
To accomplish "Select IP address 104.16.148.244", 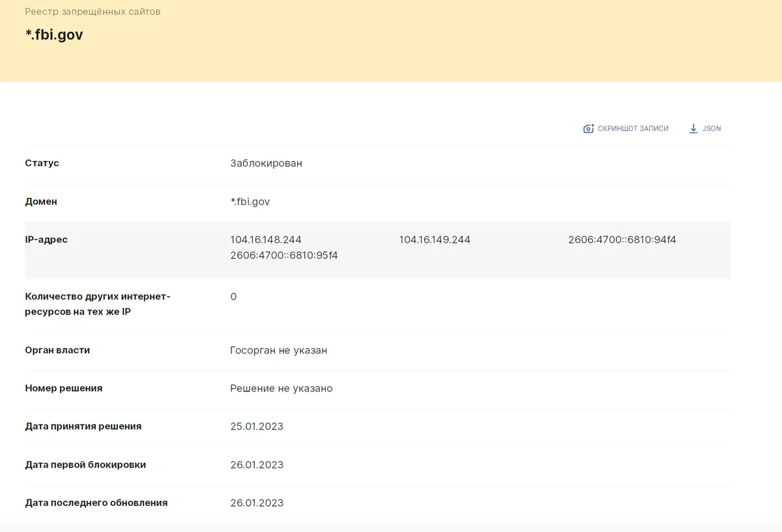I will [266, 240].
